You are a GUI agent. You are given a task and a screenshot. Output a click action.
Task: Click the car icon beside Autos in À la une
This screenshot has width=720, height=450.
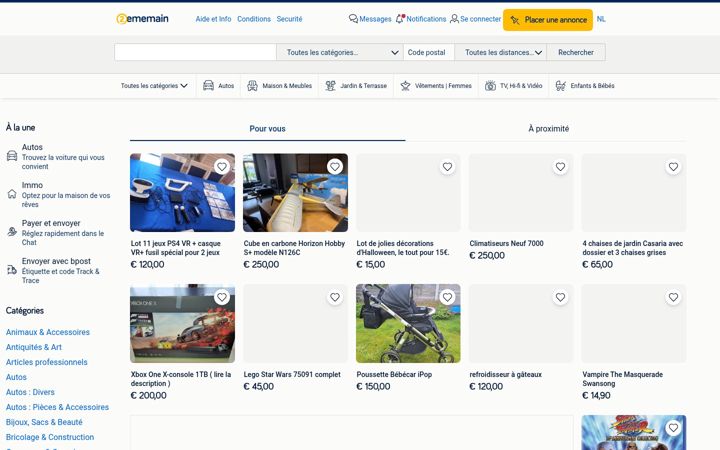click(x=12, y=156)
